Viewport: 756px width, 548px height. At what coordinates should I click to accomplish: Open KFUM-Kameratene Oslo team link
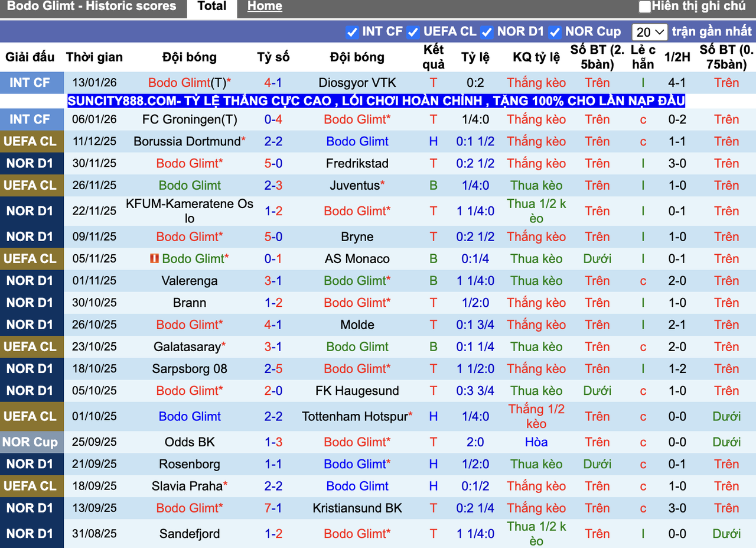tap(190, 211)
